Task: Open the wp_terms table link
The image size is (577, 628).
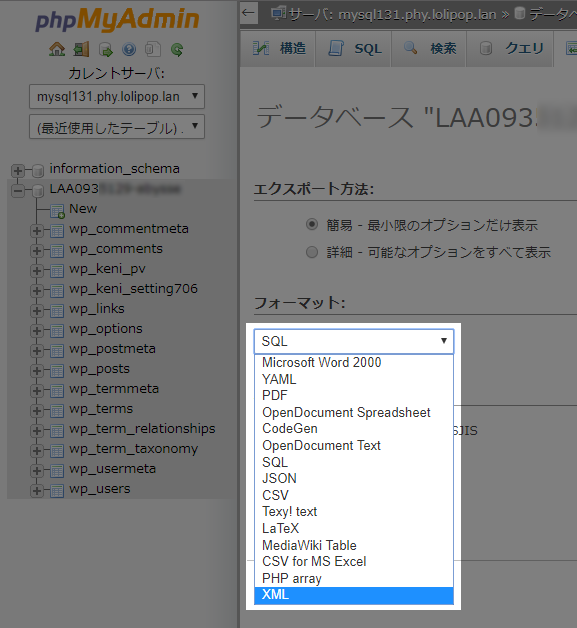Action: (101, 409)
